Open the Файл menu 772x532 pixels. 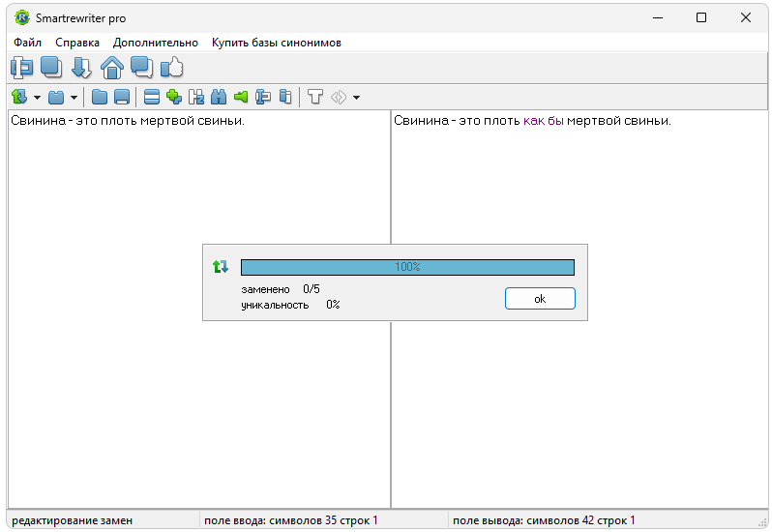[x=28, y=43]
